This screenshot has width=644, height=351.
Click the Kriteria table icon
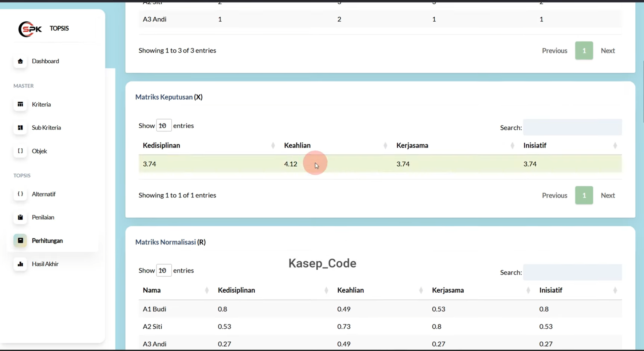[x=20, y=104]
